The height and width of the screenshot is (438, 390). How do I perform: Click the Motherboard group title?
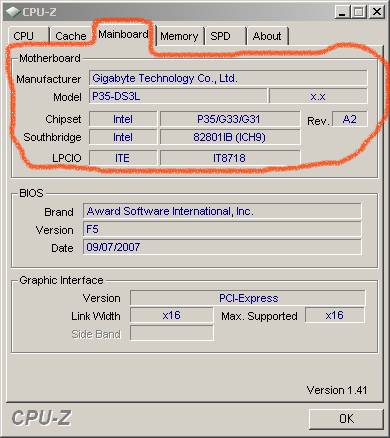coord(50,58)
